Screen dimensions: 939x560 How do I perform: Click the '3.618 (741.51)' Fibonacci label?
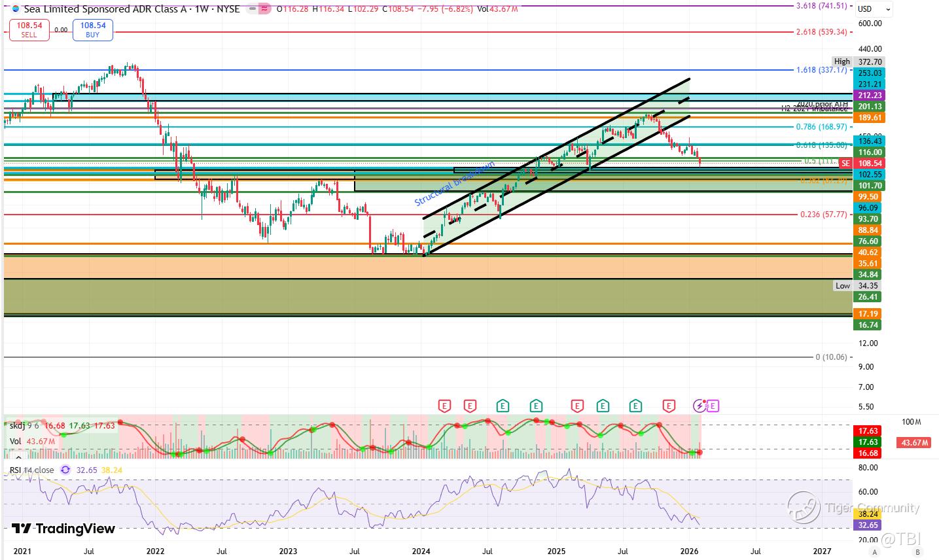821,6
